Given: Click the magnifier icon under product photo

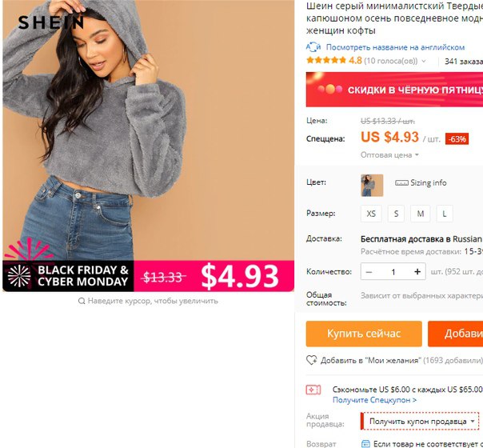Looking at the screenshot, I should 82,301.
